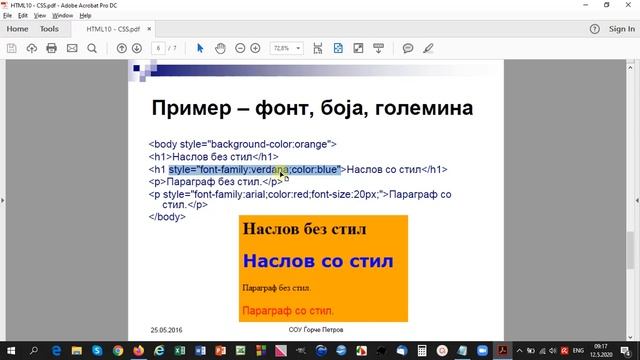The image size is (640, 360).
Task: Click the body style background-color orange line
Action: click(242, 144)
